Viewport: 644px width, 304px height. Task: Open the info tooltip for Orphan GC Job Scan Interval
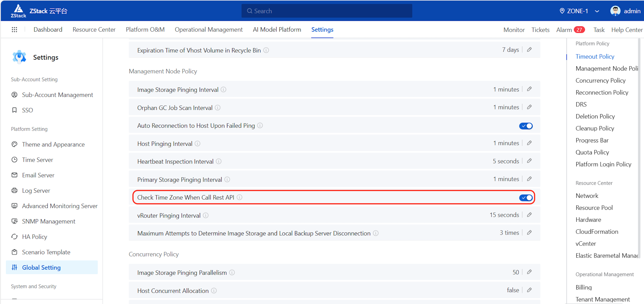[x=217, y=108]
